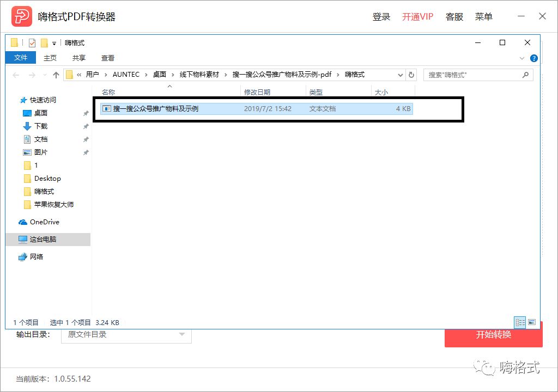Click the 开始转换 button
This screenshot has width=558, height=392.
coord(492,335)
